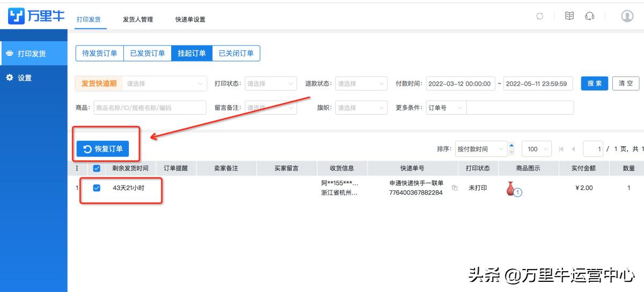The width and height of the screenshot is (644, 292).
Task: Click the 剩余发货时间 column header
Action: tap(130, 168)
